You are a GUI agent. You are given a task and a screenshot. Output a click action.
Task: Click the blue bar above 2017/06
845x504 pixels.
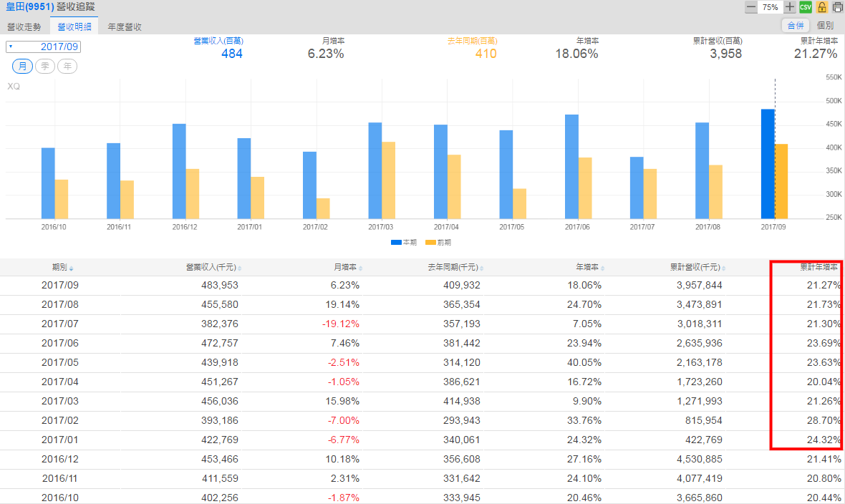click(x=571, y=167)
